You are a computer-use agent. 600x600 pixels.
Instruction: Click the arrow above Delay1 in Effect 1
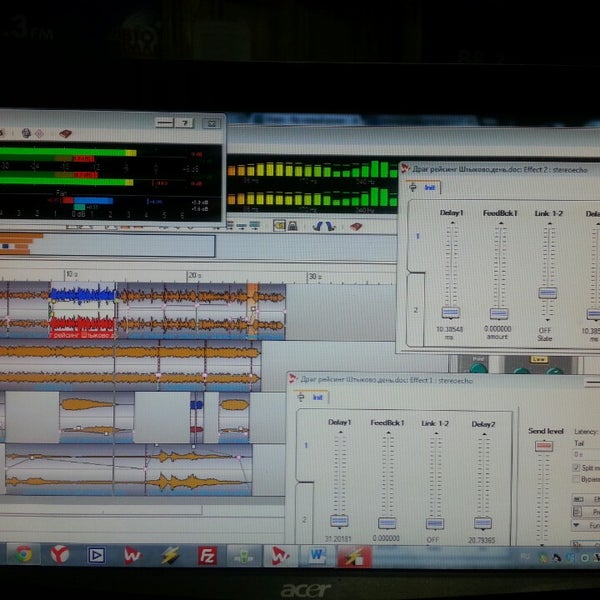[x=339, y=432]
